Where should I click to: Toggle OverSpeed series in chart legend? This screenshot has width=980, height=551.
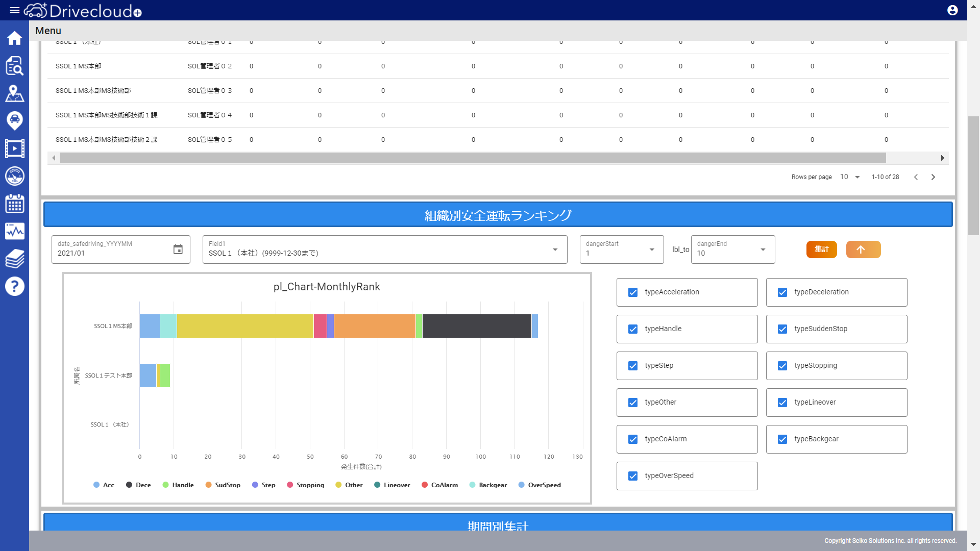tap(540, 485)
